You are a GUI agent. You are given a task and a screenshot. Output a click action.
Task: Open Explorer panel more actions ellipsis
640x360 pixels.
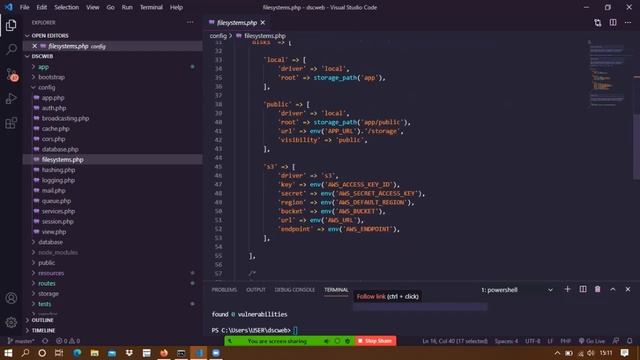coord(190,22)
